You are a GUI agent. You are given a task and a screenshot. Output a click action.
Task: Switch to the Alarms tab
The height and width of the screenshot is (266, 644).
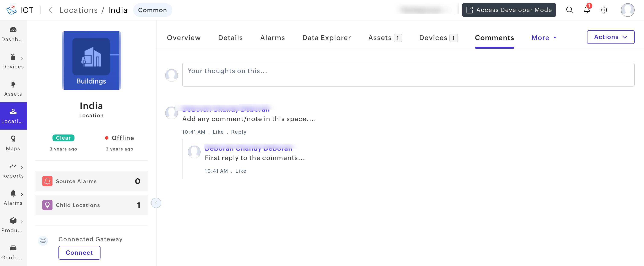272,38
